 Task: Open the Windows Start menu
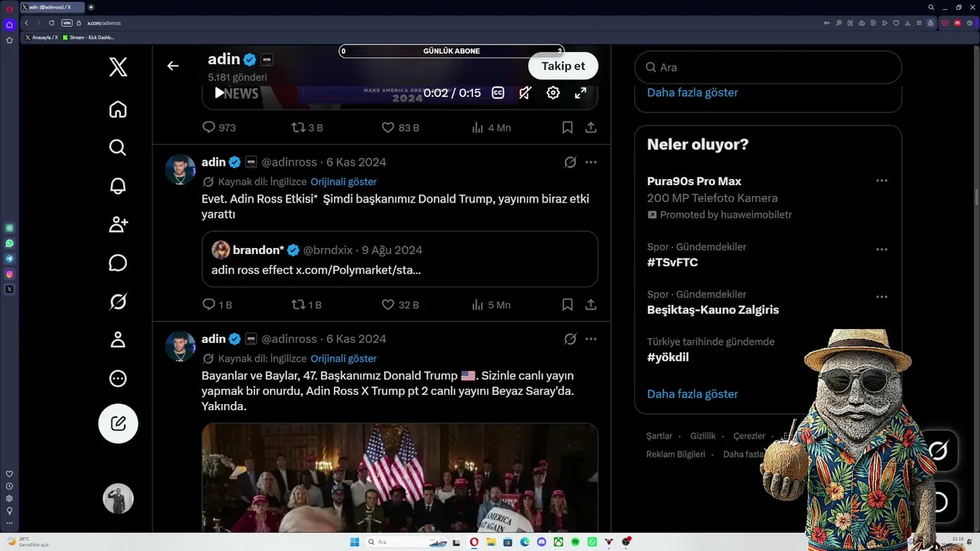pyautogui.click(x=354, y=542)
